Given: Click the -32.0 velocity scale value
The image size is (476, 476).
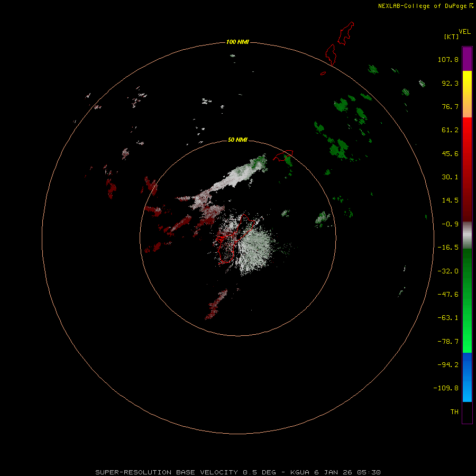Looking at the screenshot, I should click(448, 271).
